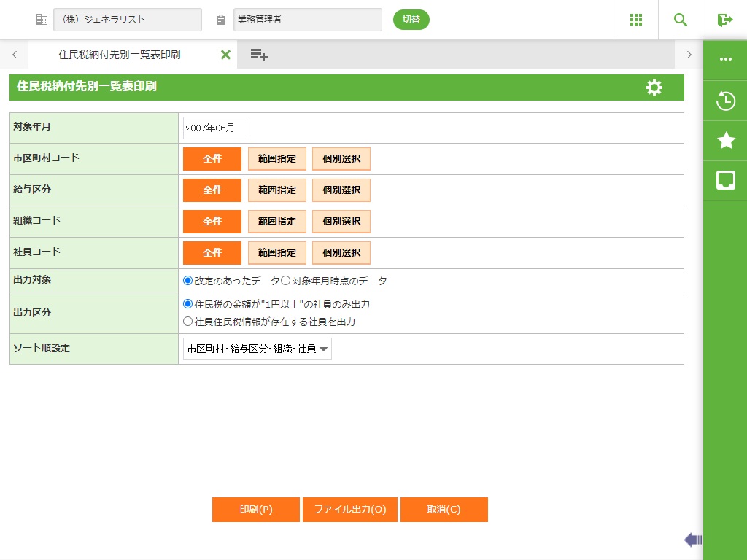The height and width of the screenshot is (560, 747).
Task: Open the apps grid menu icon
Action: point(636,20)
